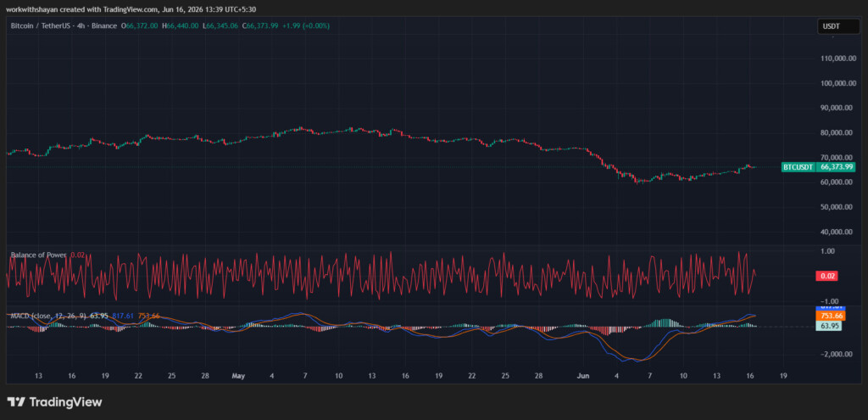Click the 90,000.00 price scale label

click(x=838, y=108)
